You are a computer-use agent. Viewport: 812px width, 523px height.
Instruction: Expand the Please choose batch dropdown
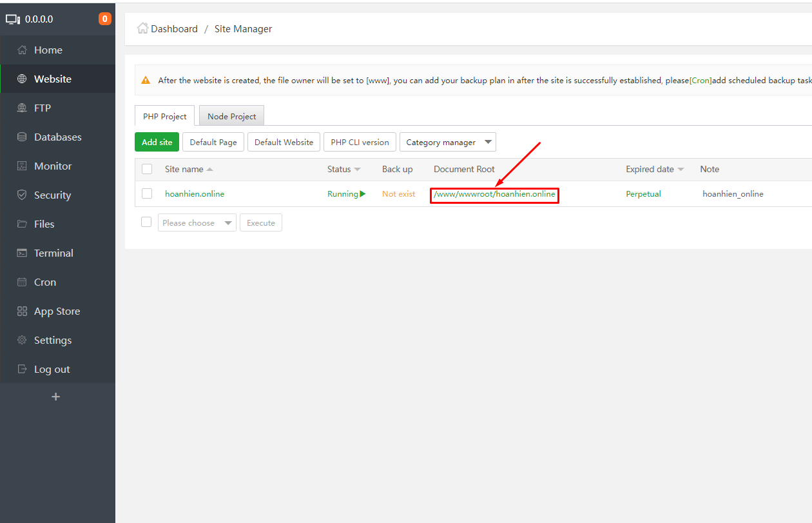pyautogui.click(x=197, y=222)
